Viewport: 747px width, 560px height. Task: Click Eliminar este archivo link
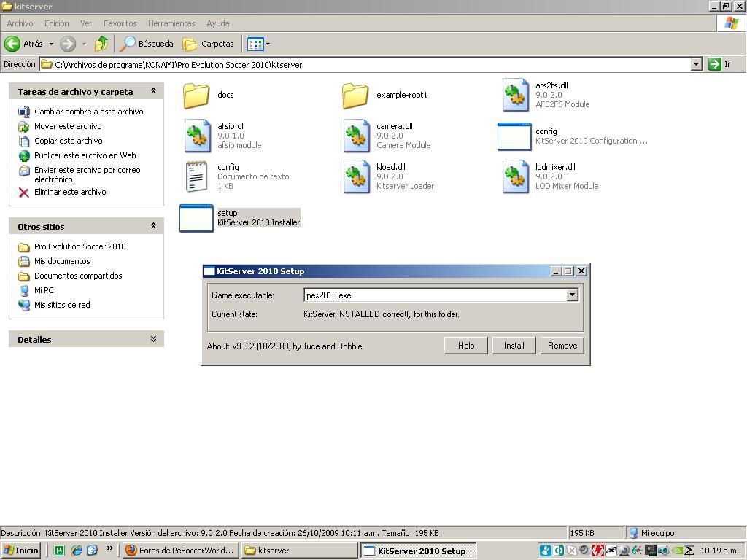pos(71,192)
